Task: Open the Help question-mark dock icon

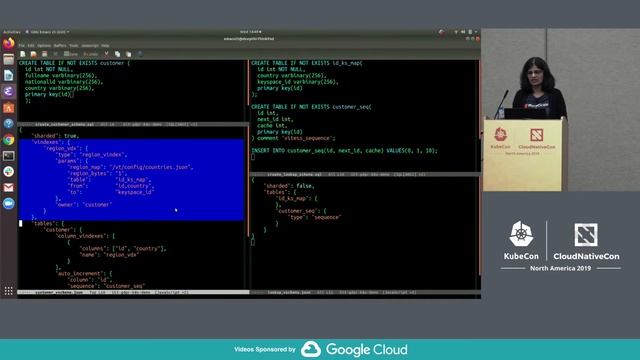Action: pos(9,124)
